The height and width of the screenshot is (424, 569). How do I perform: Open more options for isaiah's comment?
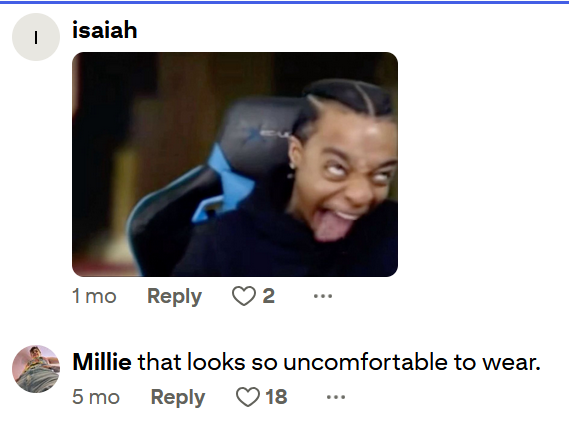tap(323, 296)
